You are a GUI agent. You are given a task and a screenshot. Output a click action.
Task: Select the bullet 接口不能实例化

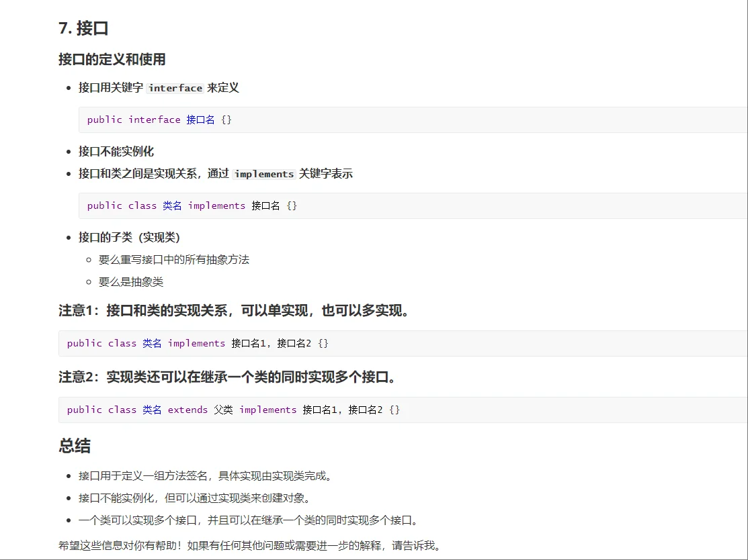point(114,151)
